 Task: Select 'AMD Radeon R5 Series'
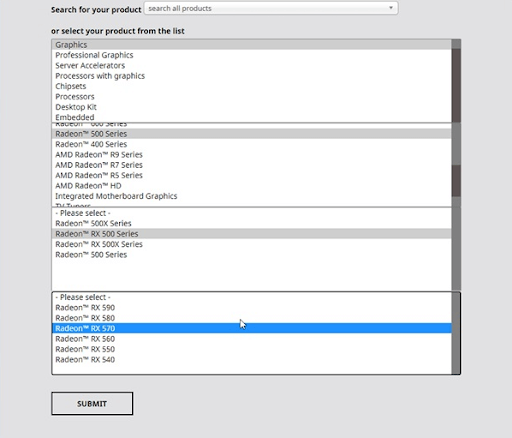coord(252,175)
